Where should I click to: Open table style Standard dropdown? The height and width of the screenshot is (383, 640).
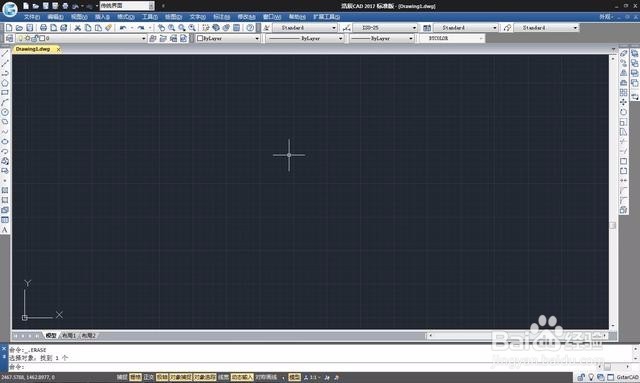[465, 28]
